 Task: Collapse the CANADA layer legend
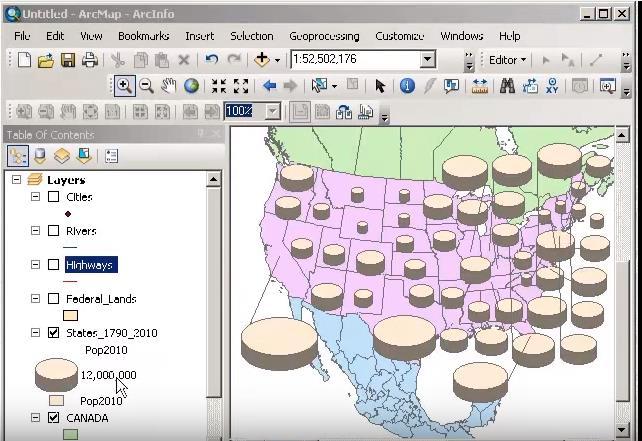point(36,418)
